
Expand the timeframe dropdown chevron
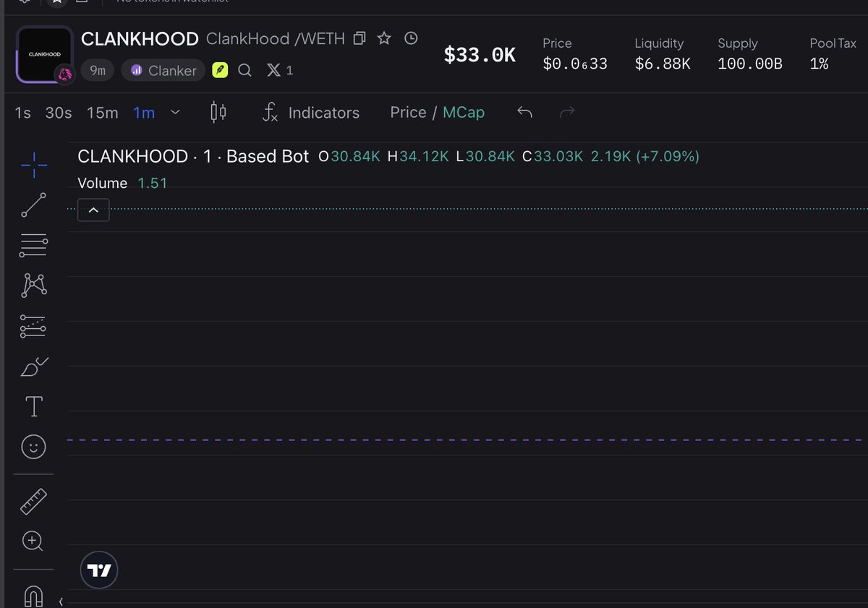[174, 113]
